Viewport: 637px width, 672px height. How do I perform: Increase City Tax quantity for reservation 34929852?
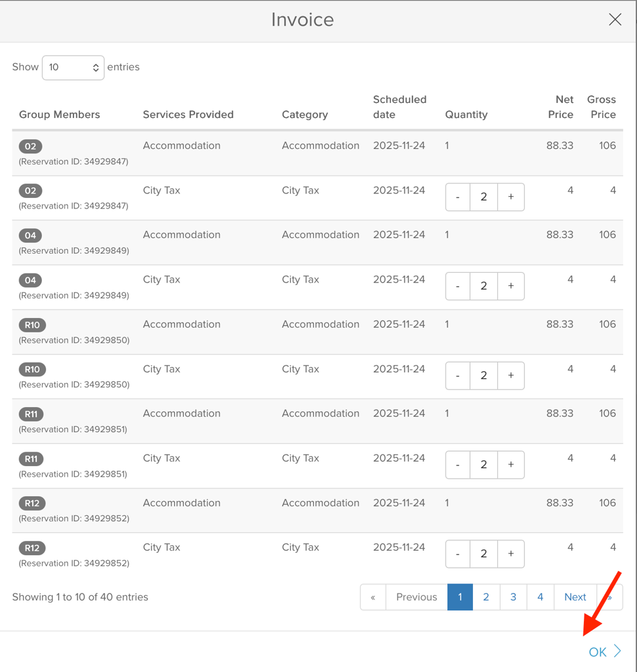[x=511, y=554]
